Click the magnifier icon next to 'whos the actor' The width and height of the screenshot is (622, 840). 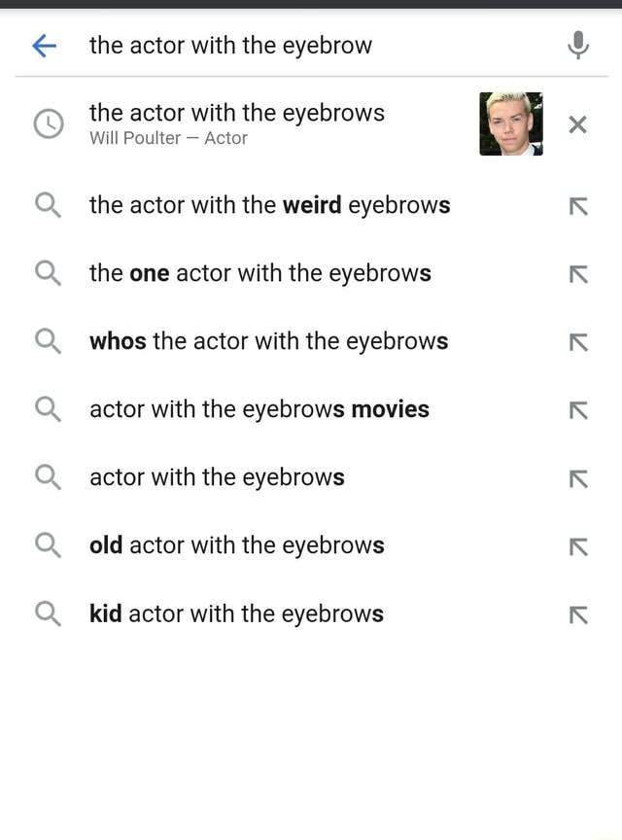[49, 341]
